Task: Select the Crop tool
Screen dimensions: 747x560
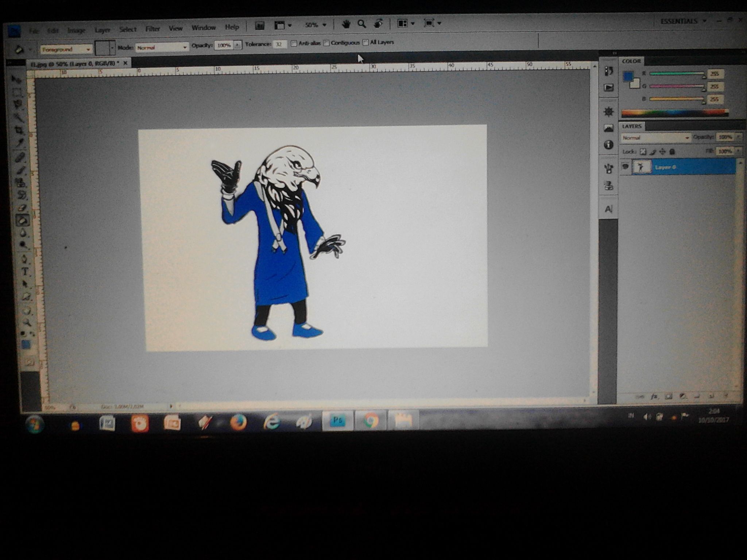Action: tap(19, 130)
